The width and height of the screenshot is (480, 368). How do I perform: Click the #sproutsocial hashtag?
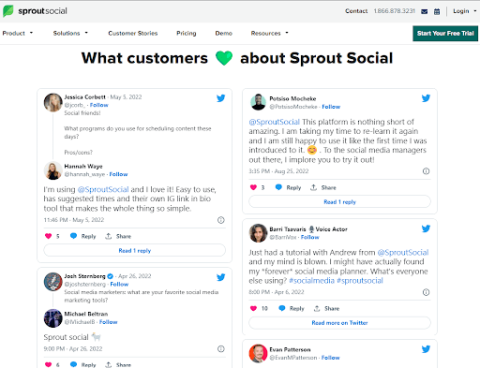[x=360, y=281]
